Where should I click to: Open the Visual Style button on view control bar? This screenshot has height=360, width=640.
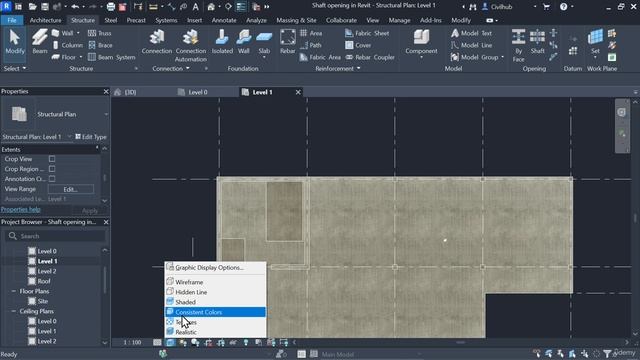point(170,342)
